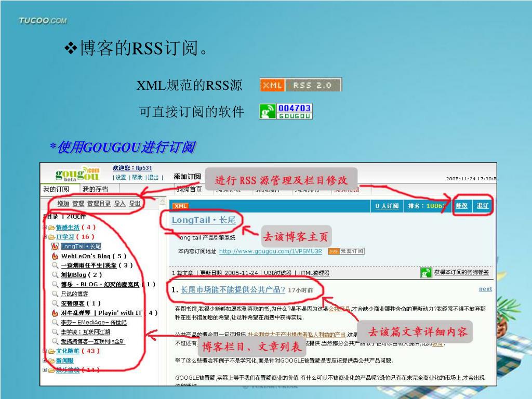The image size is (532, 399).
Task: Select 李学凌：互联网江湖 feed entry
Action: point(86,332)
